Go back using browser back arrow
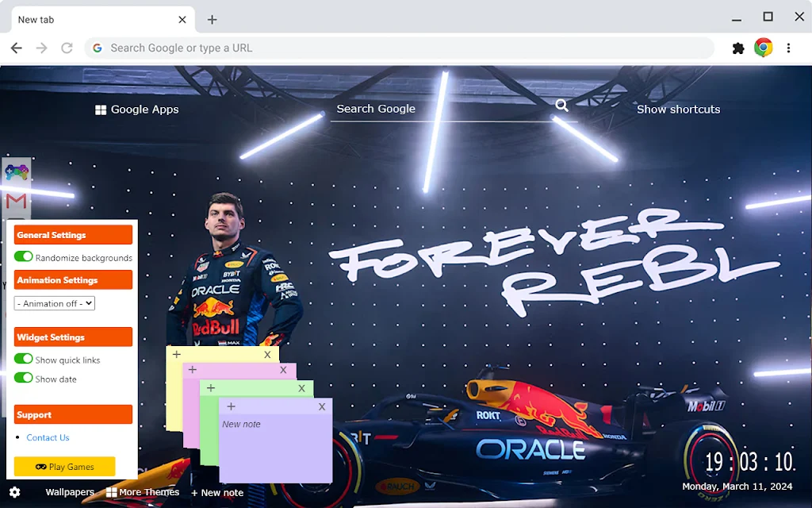This screenshot has width=812, height=508. point(17,48)
